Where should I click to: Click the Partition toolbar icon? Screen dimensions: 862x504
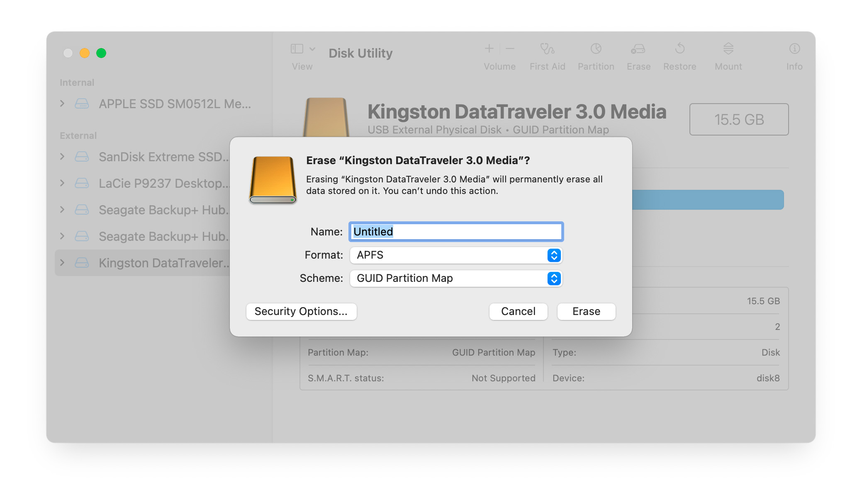pyautogui.click(x=596, y=49)
